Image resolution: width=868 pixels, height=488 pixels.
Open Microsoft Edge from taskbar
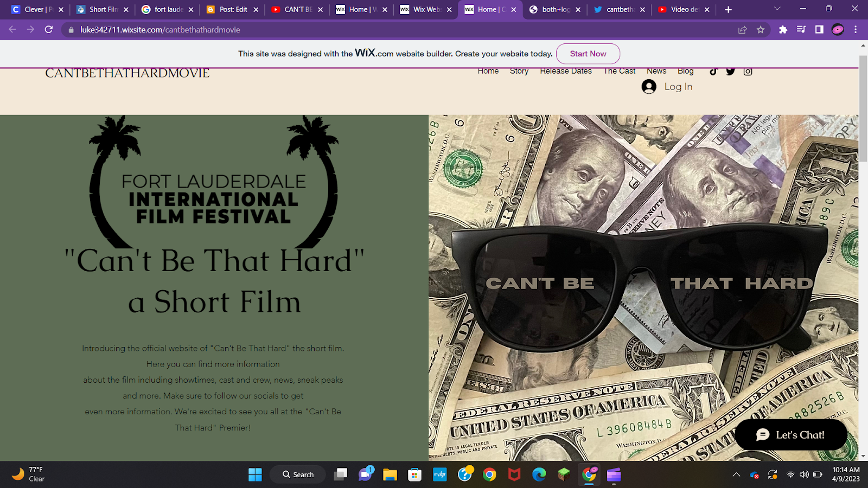[539, 475]
